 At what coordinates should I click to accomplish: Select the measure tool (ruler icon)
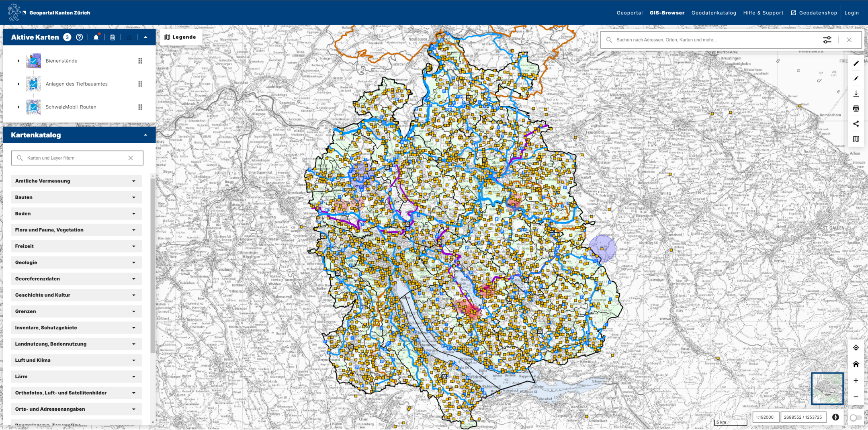[x=856, y=63]
